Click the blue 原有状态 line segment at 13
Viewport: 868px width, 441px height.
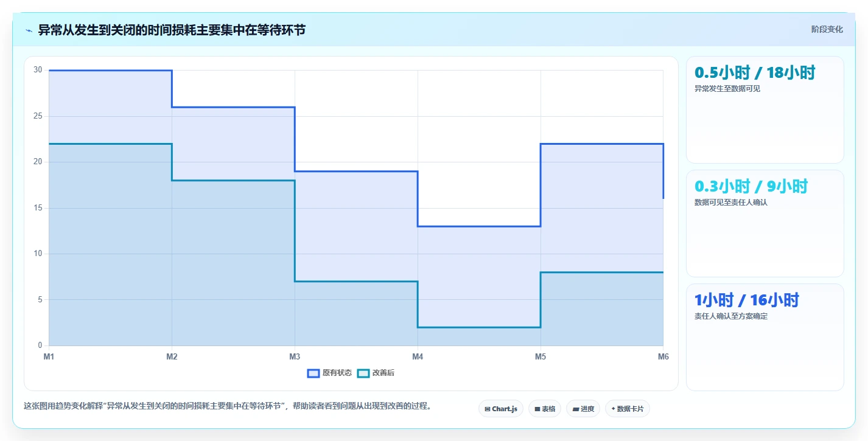pos(479,226)
